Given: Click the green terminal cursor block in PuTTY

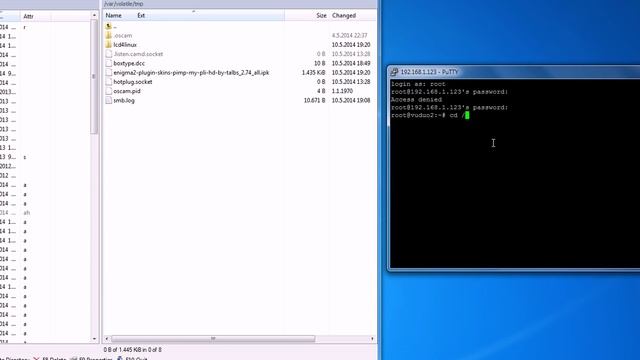Looking at the screenshot, I should [x=467, y=116].
